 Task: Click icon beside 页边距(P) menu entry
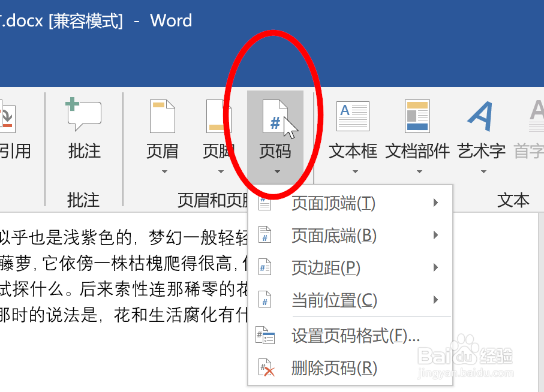265,267
